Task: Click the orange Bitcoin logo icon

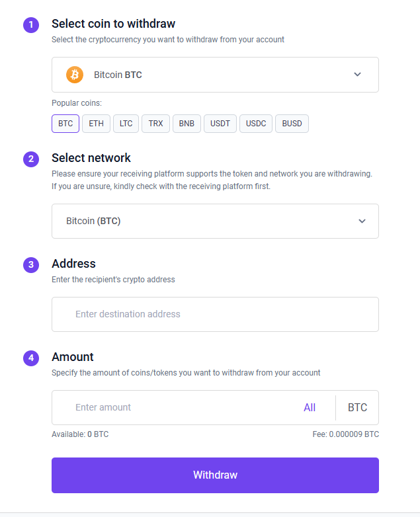Action: (x=75, y=75)
